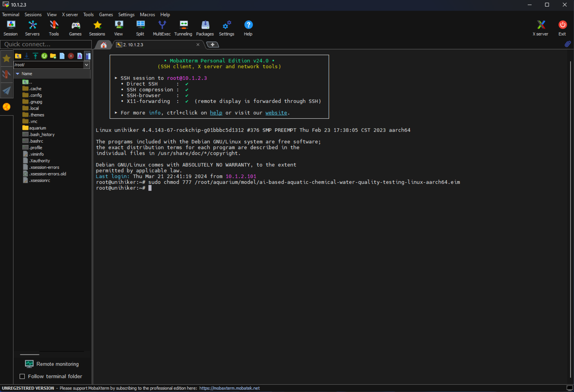Open the aquarium folder

click(x=37, y=128)
